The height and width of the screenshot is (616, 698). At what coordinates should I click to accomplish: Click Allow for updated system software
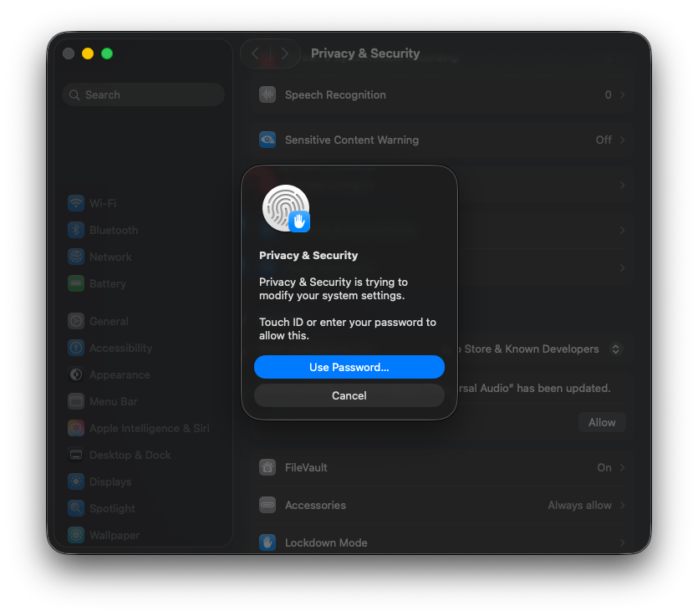coord(601,422)
